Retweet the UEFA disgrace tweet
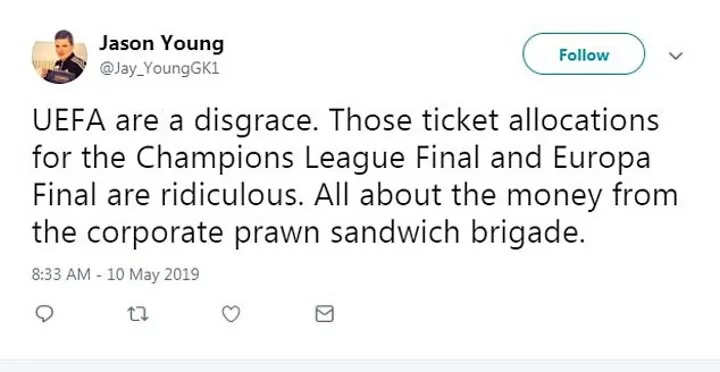This screenshot has width=720, height=372. (x=138, y=314)
